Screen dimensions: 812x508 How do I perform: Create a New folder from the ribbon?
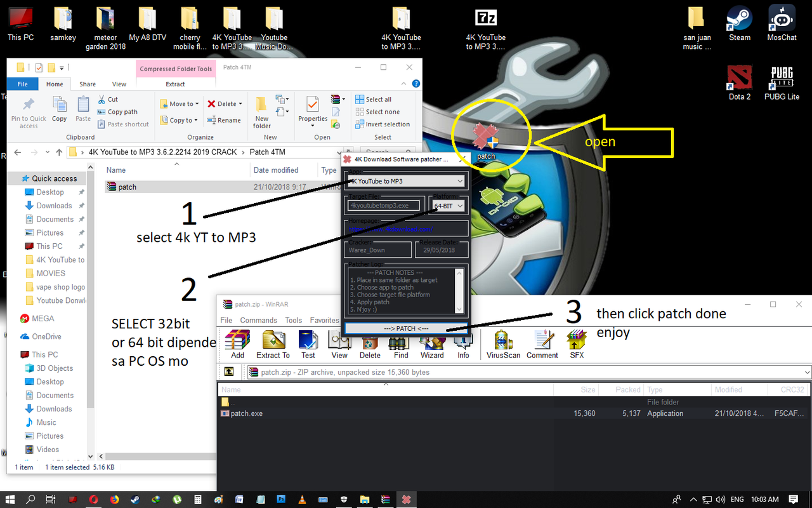[x=261, y=112]
